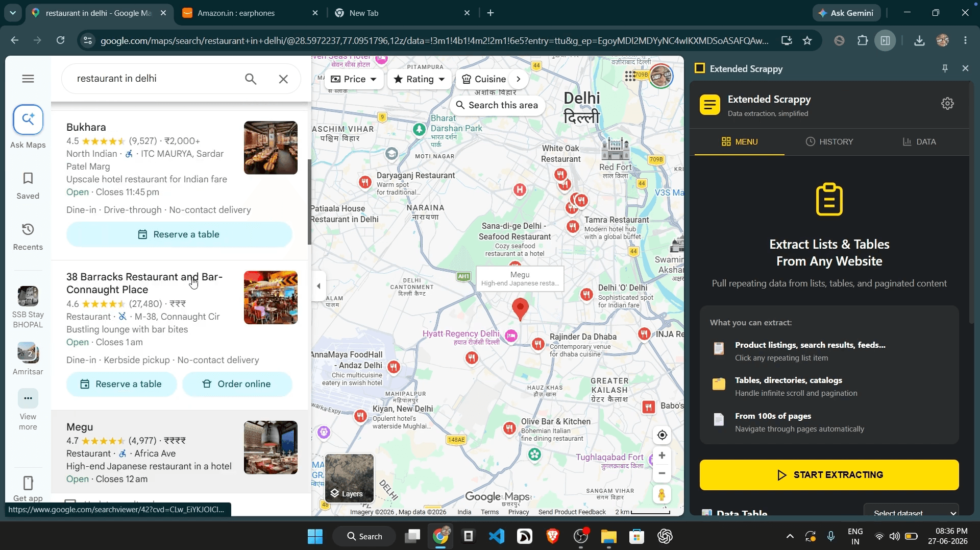This screenshot has height=550, width=980.
Task: Switch to MENU tab in Extended Scrappy
Action: pos(740,142)
